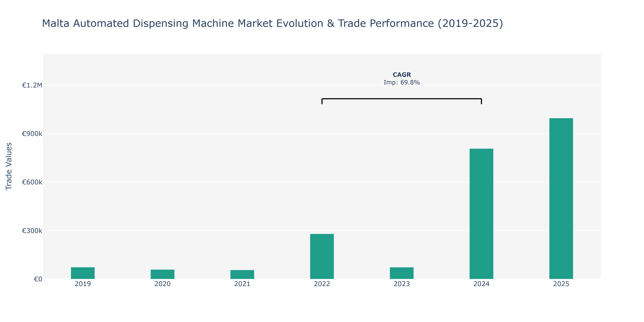Click the black CAGR bracket line
The image size is (644, 322).
tap(402, 99)
